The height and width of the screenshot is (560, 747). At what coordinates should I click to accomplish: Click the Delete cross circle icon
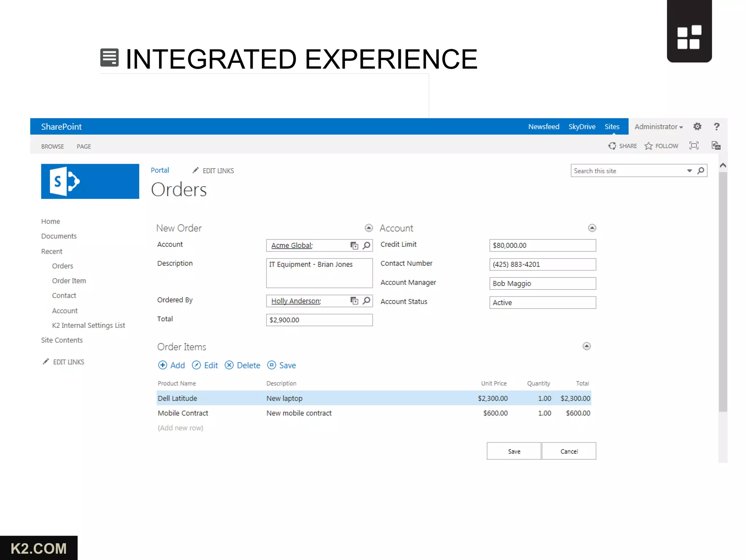coord(229,365)
